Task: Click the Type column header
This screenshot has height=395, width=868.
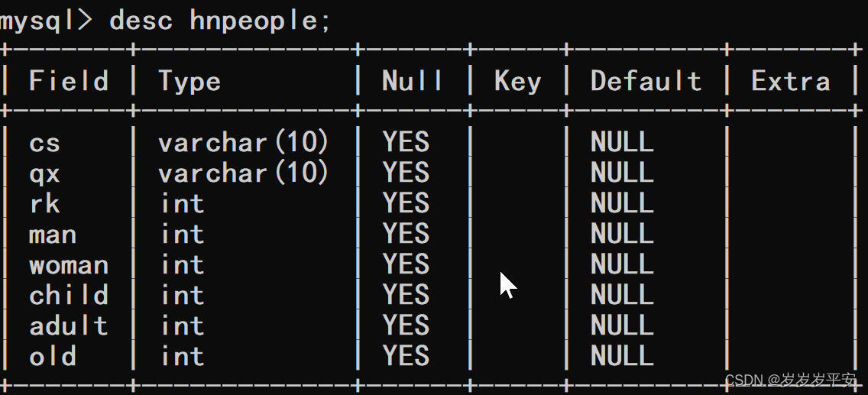Action: (189, 83)
